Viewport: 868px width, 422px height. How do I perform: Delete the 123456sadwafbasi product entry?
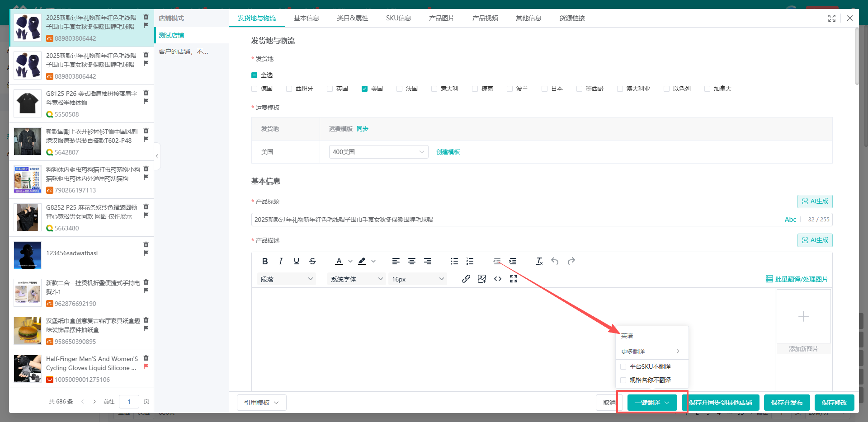coord(146,244)
